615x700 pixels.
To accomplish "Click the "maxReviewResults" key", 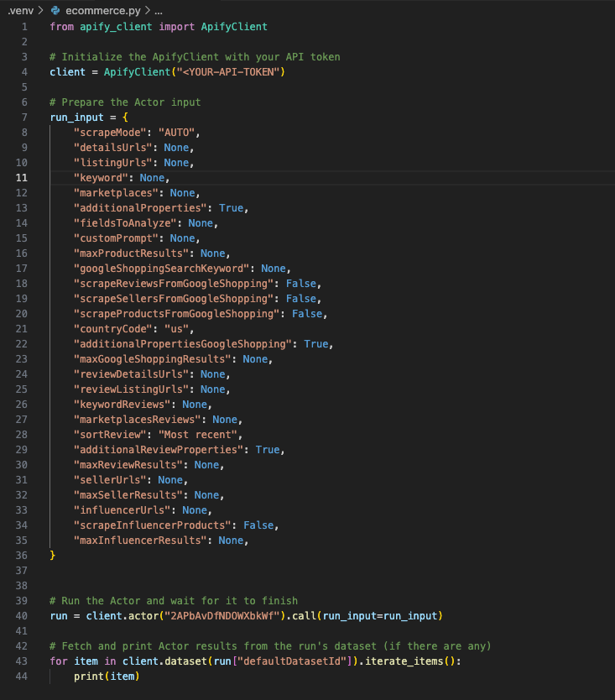I will click(128, 465).
